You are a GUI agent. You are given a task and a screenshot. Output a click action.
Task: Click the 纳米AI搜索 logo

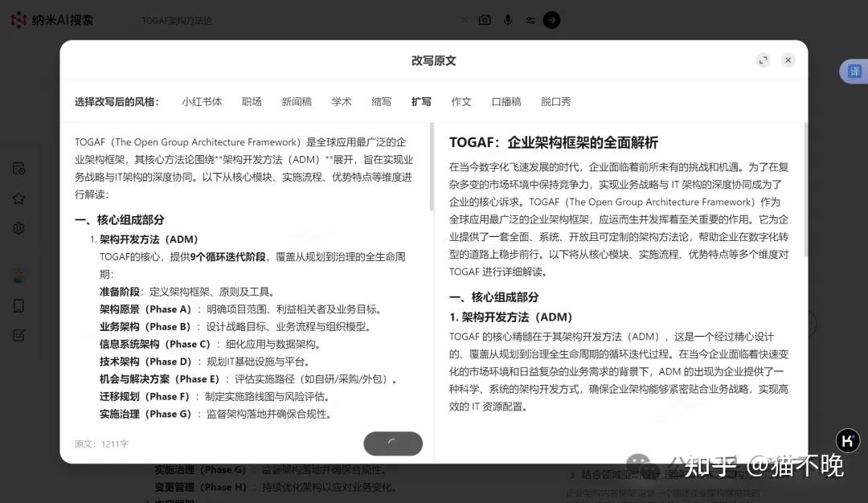(52, 20)
